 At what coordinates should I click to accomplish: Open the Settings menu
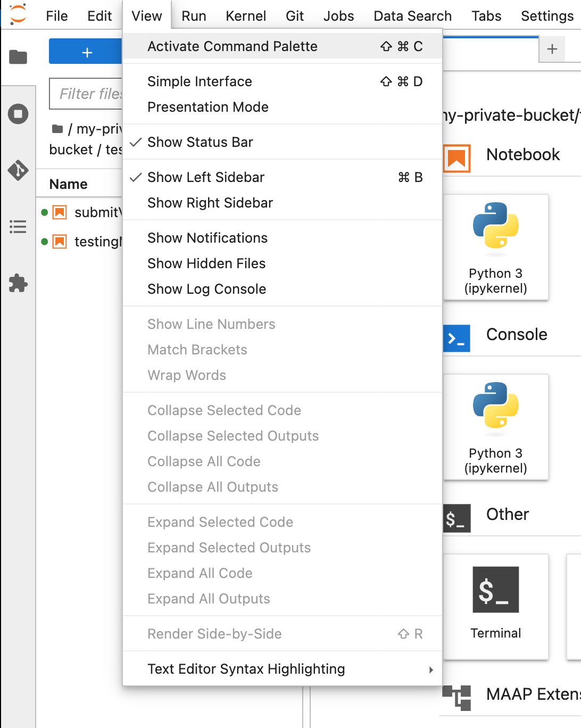tap(547, 16)
